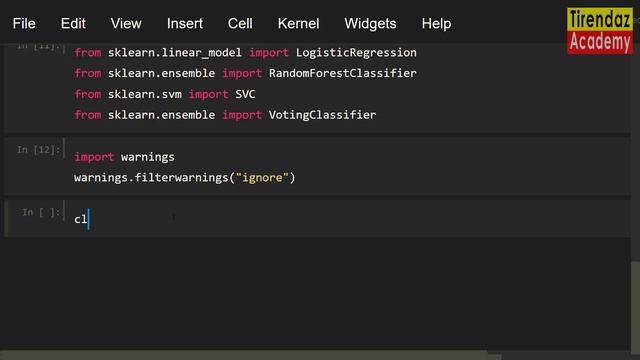Open the Cell menu

tap(240, 23)
